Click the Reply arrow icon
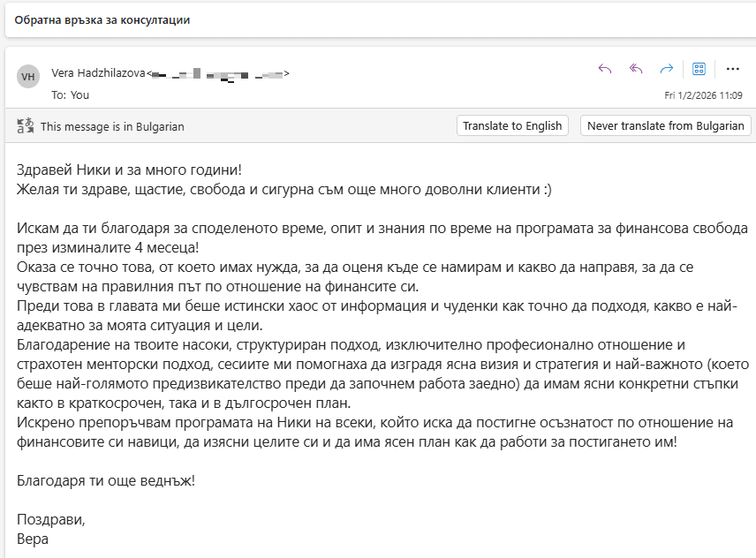The image size is (756, 558). pyautogui.click(x=605, y=69)
